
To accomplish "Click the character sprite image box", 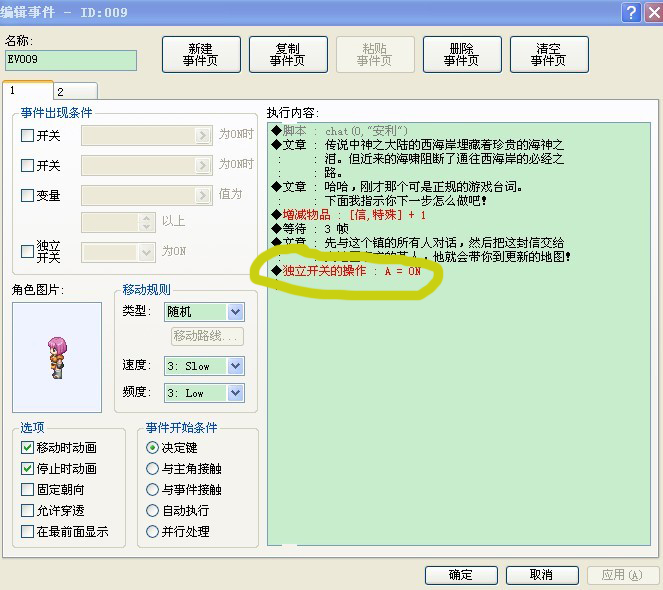I will (57, 357).
